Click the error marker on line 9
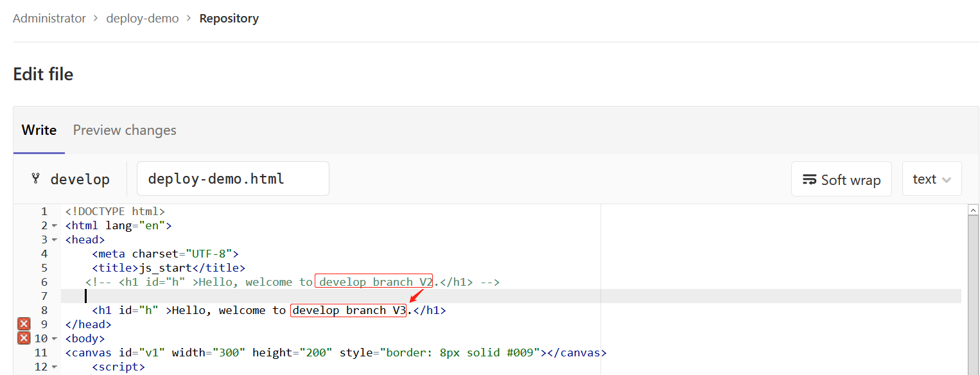This screenshot has height=375, width=980. [x=24, y=324]
